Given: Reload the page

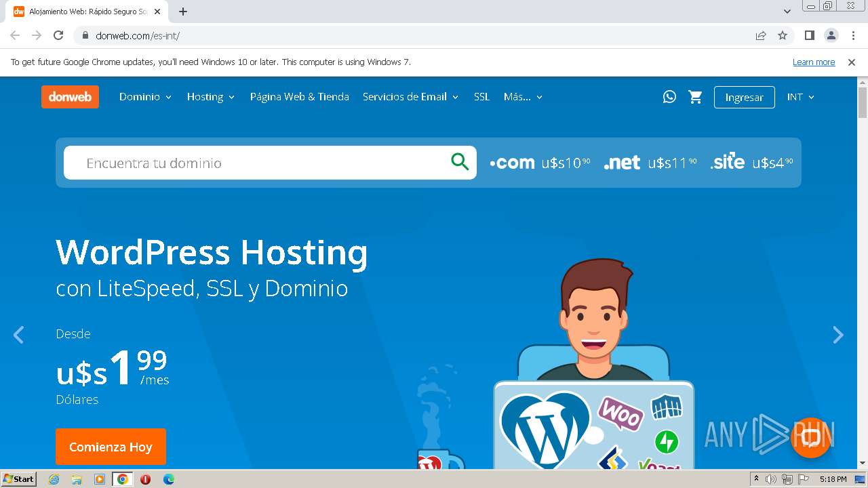Looking at the screenshot, I should coord(58,35).
